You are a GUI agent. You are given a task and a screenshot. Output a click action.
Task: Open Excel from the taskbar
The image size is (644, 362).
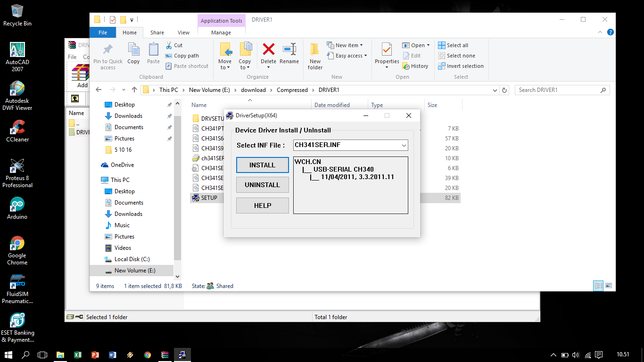(78, 354)
